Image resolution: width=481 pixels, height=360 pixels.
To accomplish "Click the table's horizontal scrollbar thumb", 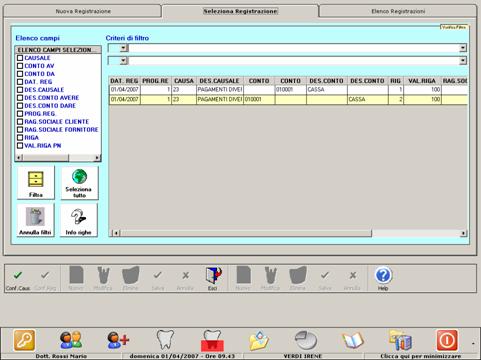I will (246, 233).
